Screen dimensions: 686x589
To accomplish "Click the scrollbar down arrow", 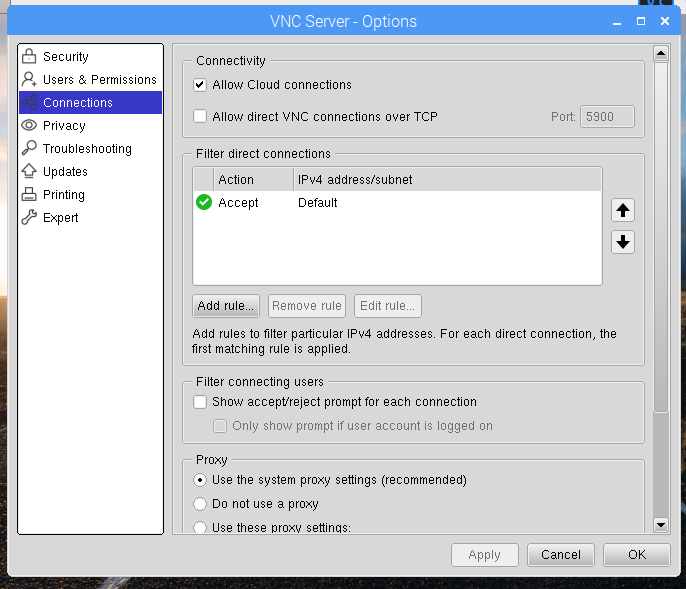I will point(660,524).
